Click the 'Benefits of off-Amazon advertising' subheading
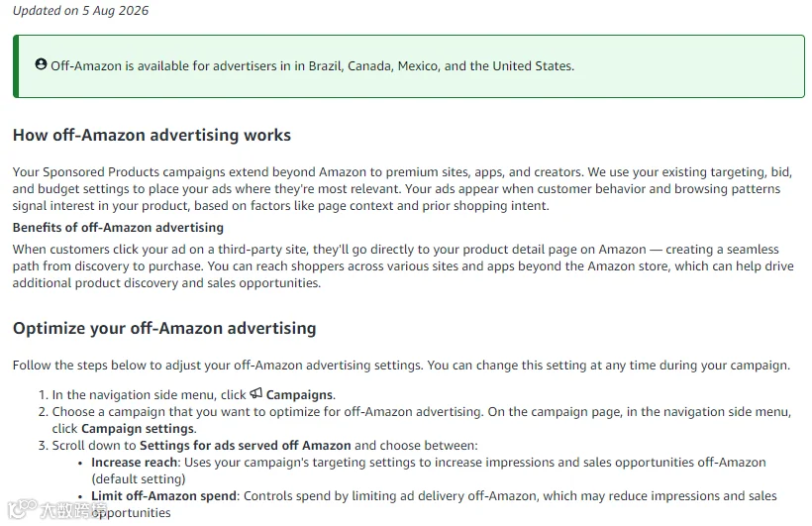The image size is (812, 526). pos(118,228)
